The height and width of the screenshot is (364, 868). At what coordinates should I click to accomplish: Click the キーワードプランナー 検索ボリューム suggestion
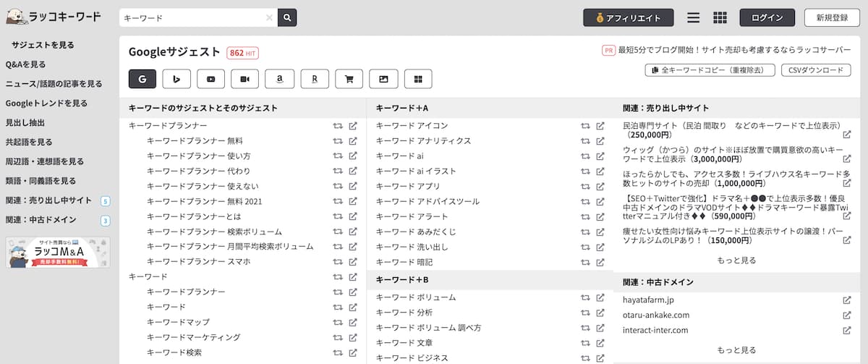tap(214, 232)
